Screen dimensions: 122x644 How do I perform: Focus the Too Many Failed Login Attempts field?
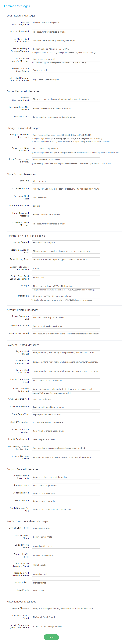66,40
